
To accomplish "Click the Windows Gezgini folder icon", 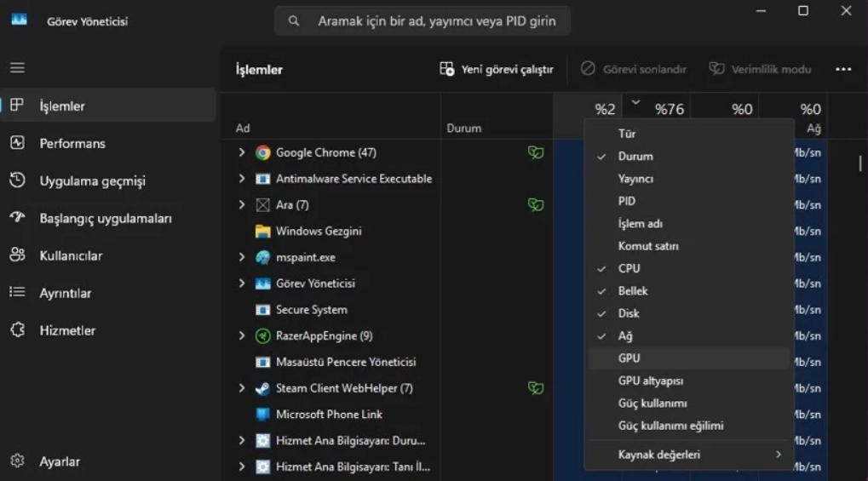I will 263,232.
